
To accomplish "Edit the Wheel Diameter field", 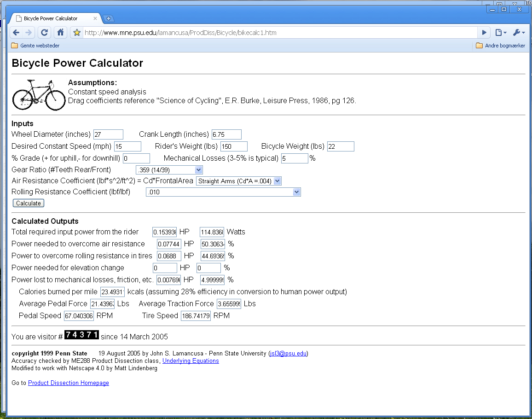I will [x=108, y=134].
